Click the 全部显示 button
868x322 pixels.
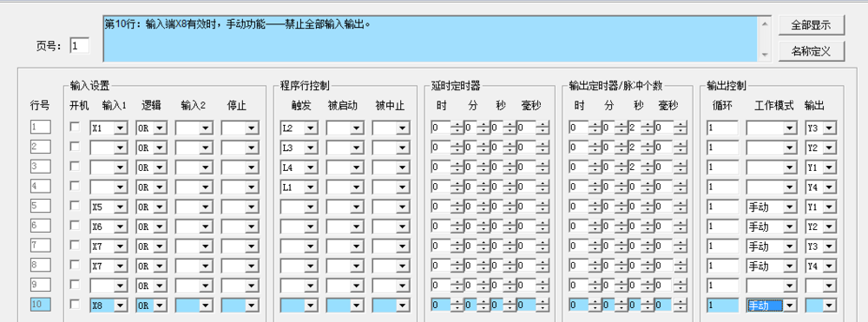click(811, 25)
